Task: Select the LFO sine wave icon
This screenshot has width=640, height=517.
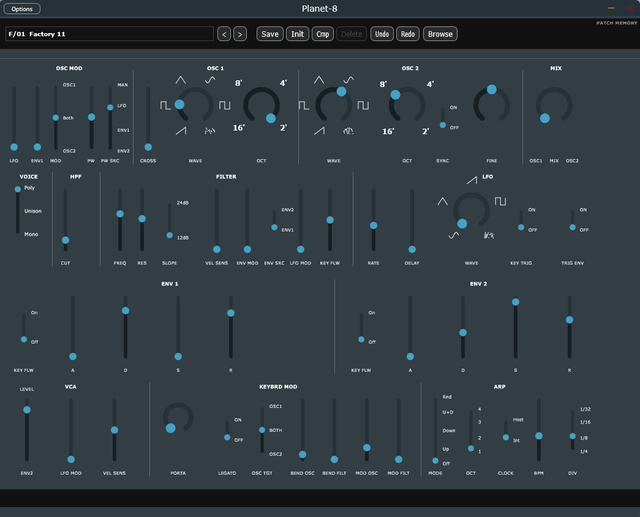Action: click(453, 235)
